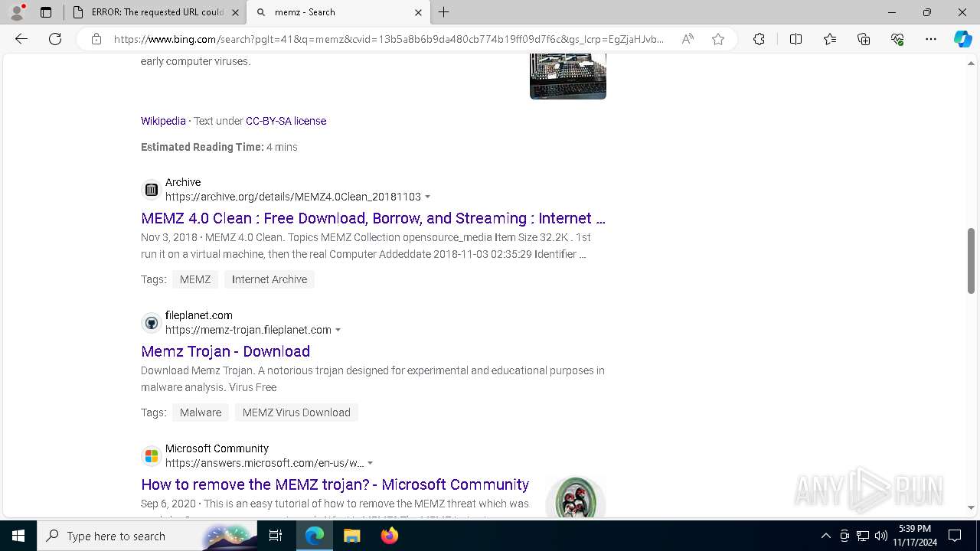Open the notification center icon
This screenshot has width=980, height=551.
point(955,536)
